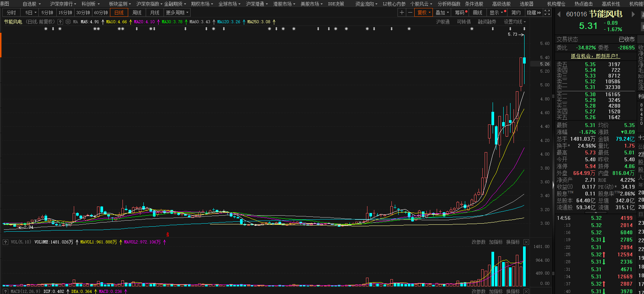Open the 5日 period dropdown
Image resolution: width=644 pixels, height=294 pixels.
tap(31, 13)
